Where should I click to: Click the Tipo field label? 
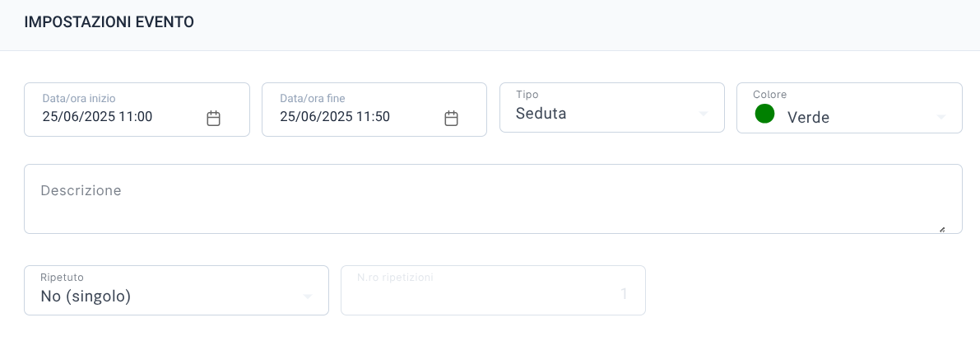tap(527, 95)
